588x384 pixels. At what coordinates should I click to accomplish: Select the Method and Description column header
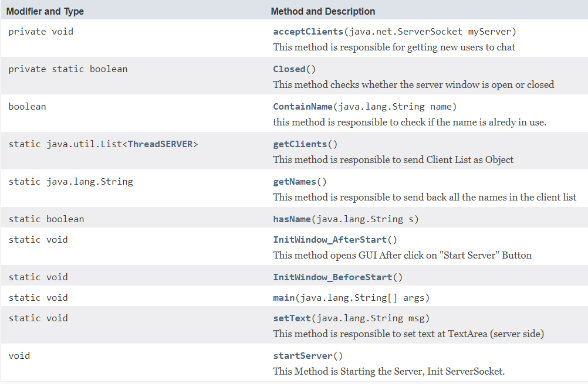pos(323,11)
